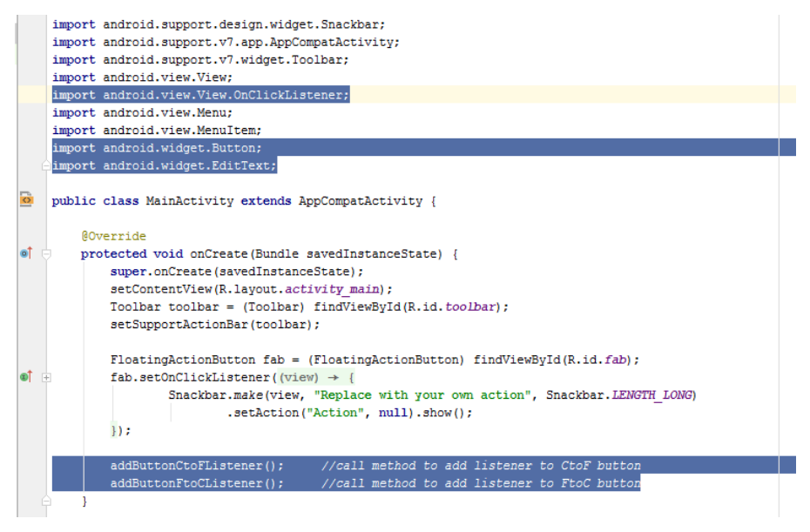
Task: Click the android.view.MenuItem import line
Action: coord(157,130)
